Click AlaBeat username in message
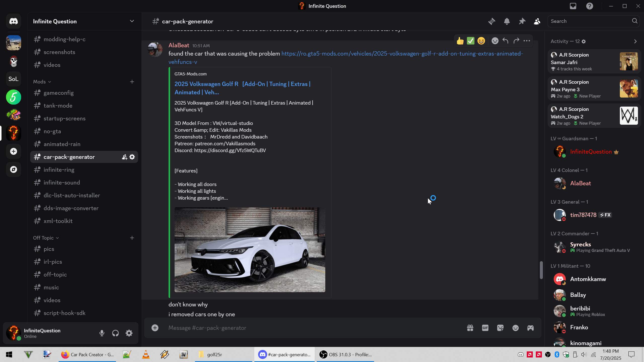This screenshot has width=644, height=362. click(179, 46)
